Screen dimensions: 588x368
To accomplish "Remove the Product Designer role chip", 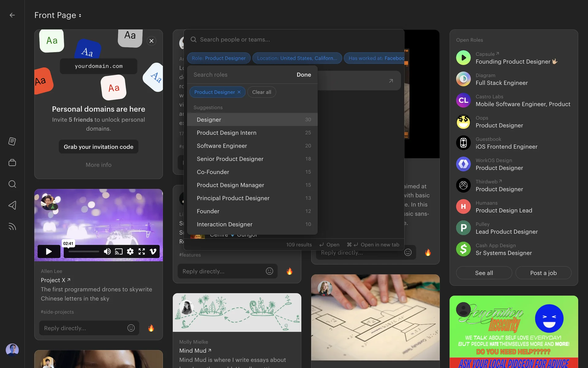I will pos(239,92).
